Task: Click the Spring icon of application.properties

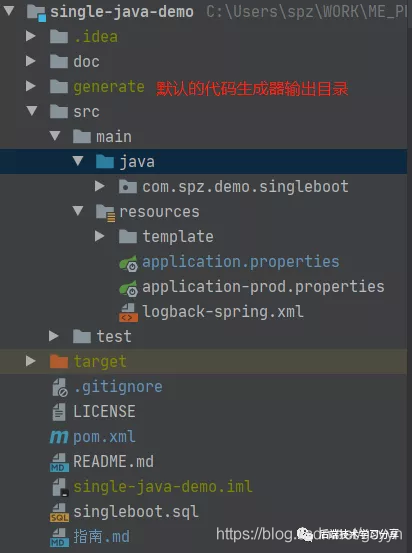Action: point(128,263)
